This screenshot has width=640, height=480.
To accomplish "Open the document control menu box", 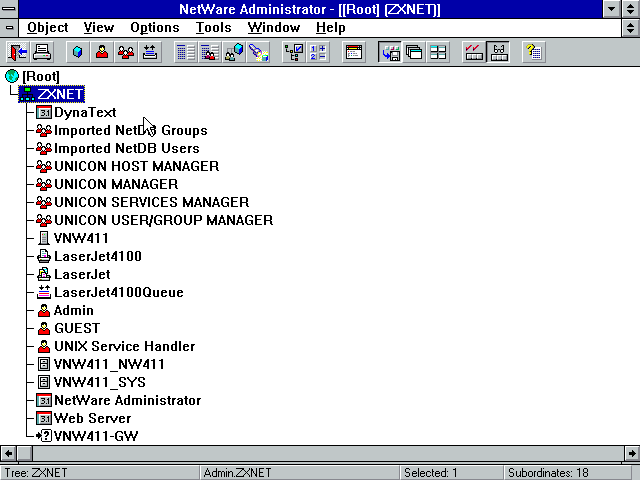I will click(x=9, y=28).
